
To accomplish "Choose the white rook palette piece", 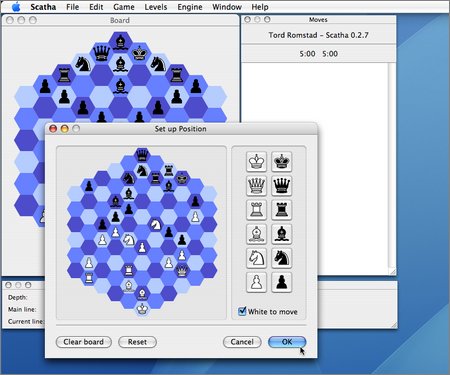I will coord(256,210).
